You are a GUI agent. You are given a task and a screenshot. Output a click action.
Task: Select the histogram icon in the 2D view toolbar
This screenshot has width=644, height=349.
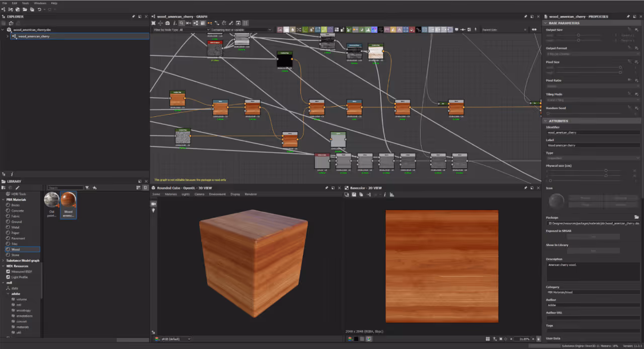click(x=391, y=195)
